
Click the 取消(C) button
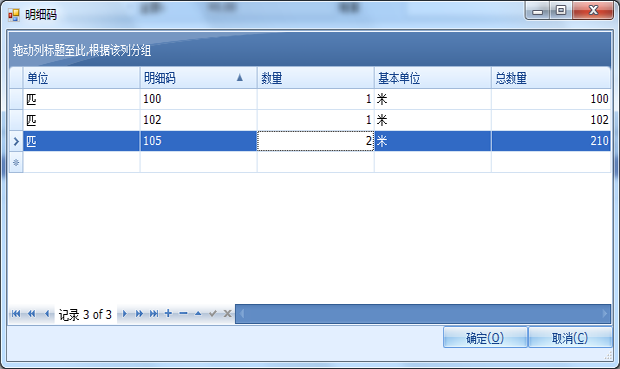(570, 338)
